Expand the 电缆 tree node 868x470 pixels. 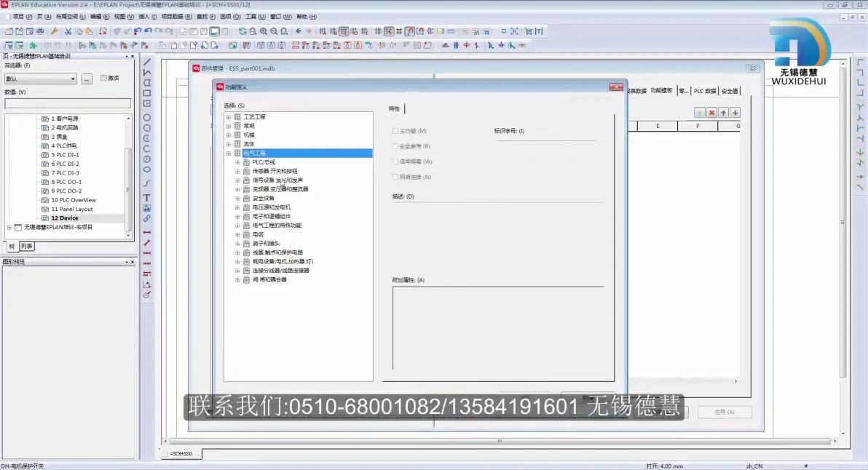tap(237, 234)
